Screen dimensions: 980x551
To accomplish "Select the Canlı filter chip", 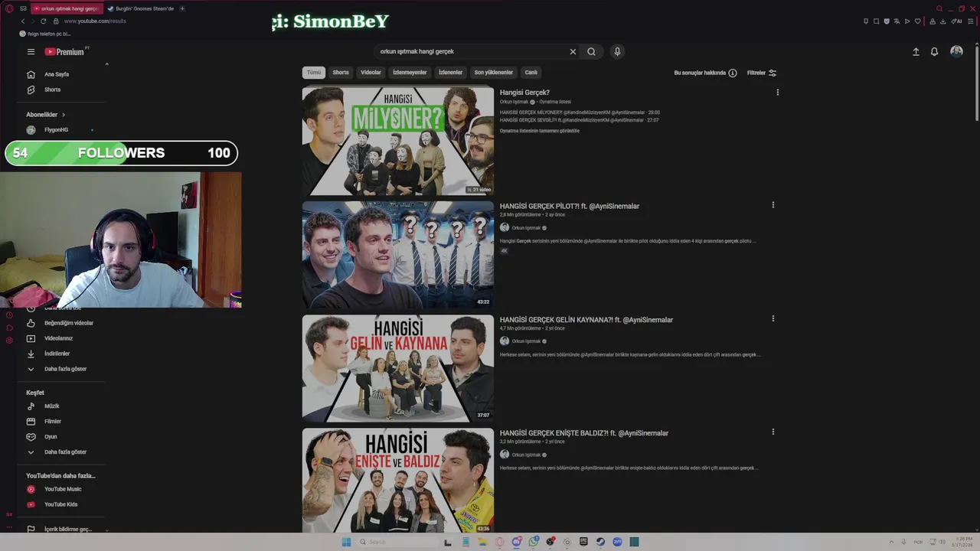I will [531, 73].
